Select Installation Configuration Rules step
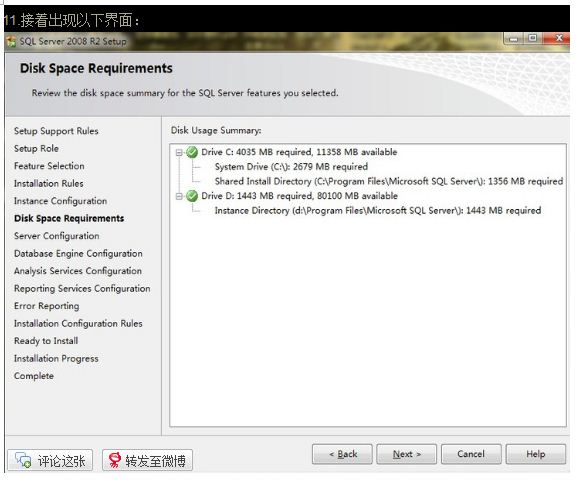The height and width of the screenshot is (480, 582). coord(78,324)
